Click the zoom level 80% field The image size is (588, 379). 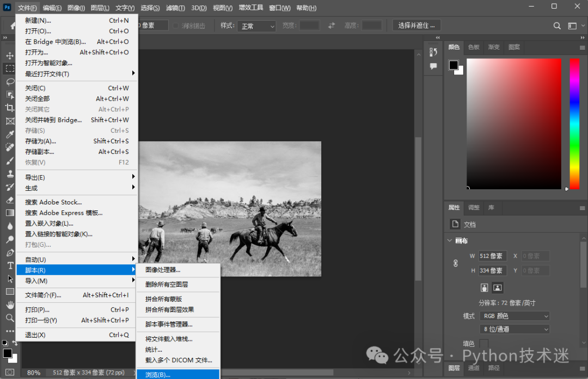click(x=34, y=372)
